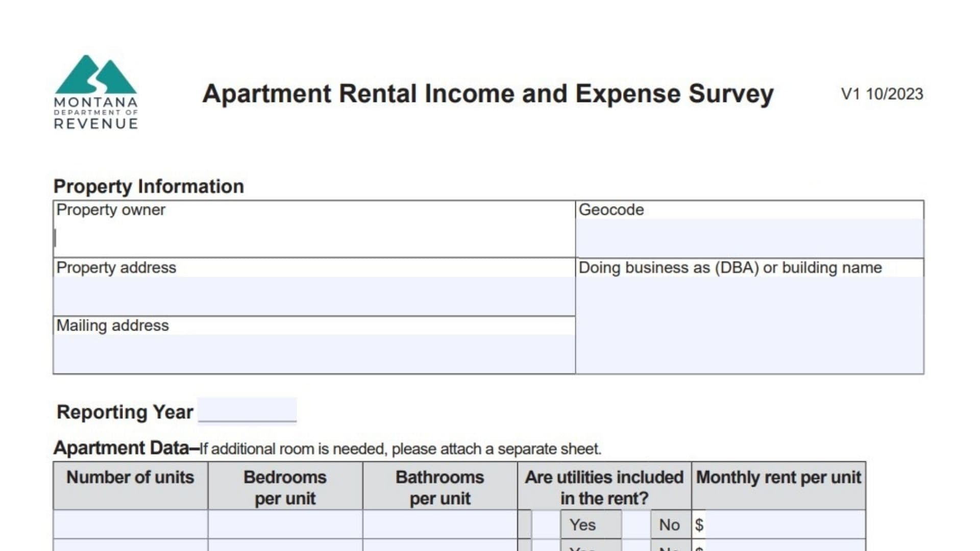Click the Apartment Data heading
Viewport: 980px width, 551px height.
[122, 448]
